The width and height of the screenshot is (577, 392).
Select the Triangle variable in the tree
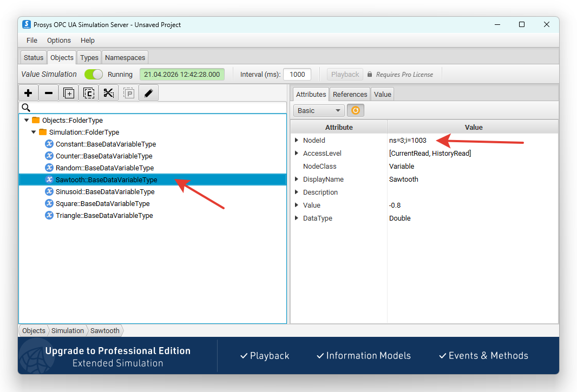coord(104,216)
